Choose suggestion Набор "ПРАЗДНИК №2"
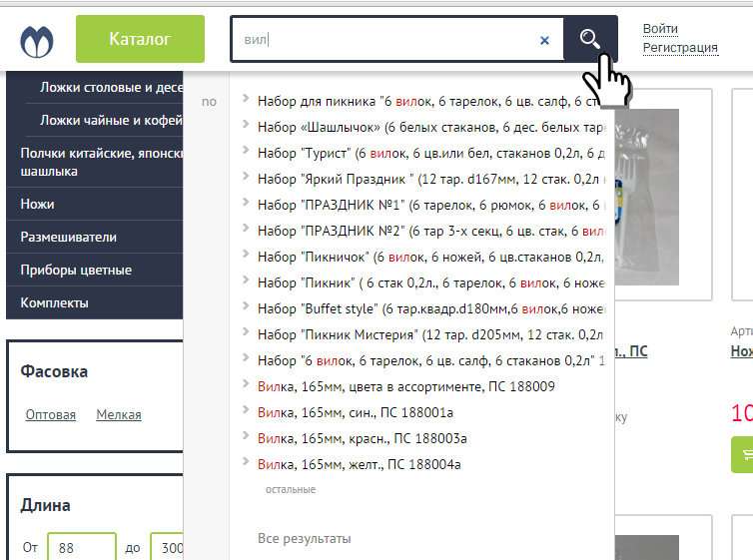753x560 pixels. 430,231
